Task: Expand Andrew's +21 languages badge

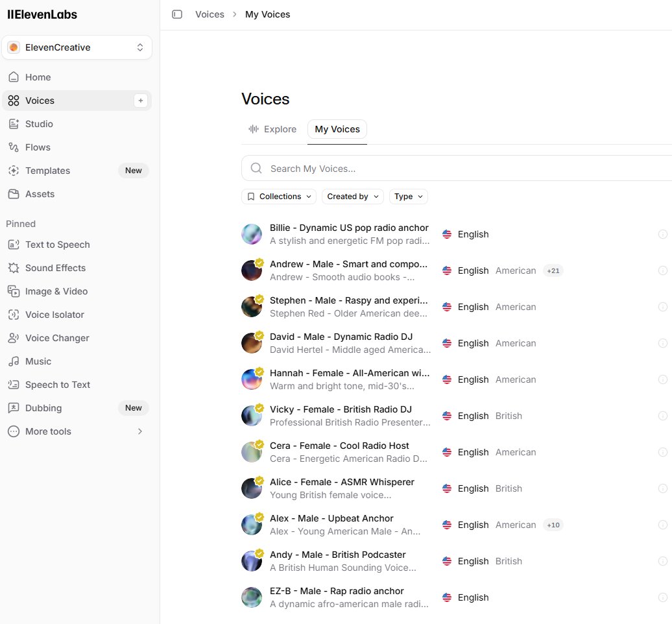Action: click(553, 270)
